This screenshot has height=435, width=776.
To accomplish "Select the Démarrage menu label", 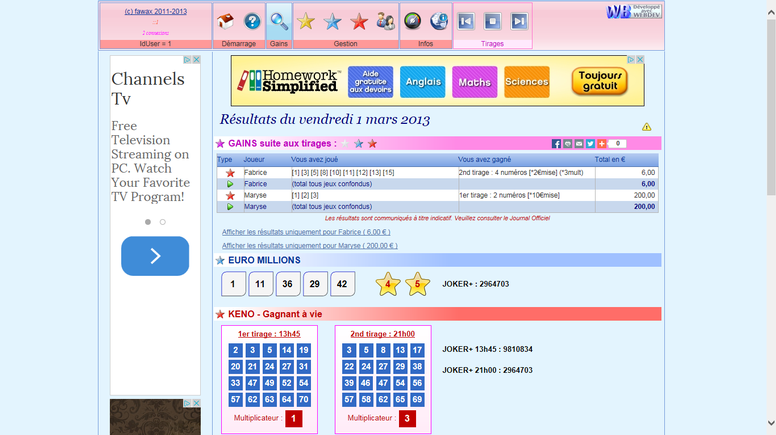I will coord(239,44).
